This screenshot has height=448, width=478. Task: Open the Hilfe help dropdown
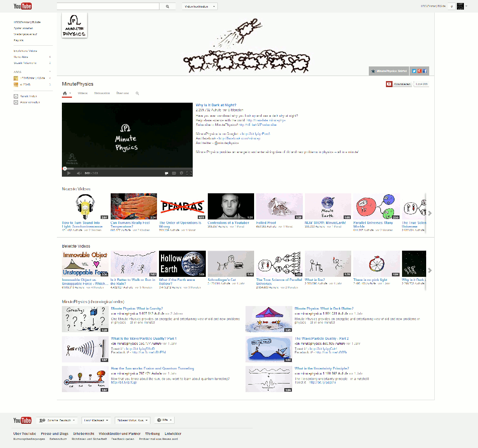click(x=164, y=420)
